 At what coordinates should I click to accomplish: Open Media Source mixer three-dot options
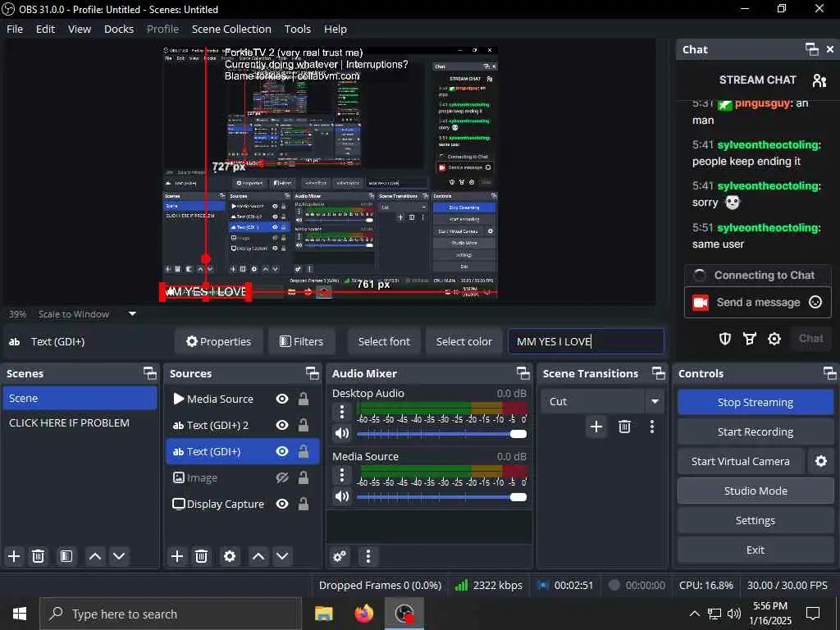tap(342, 475)
